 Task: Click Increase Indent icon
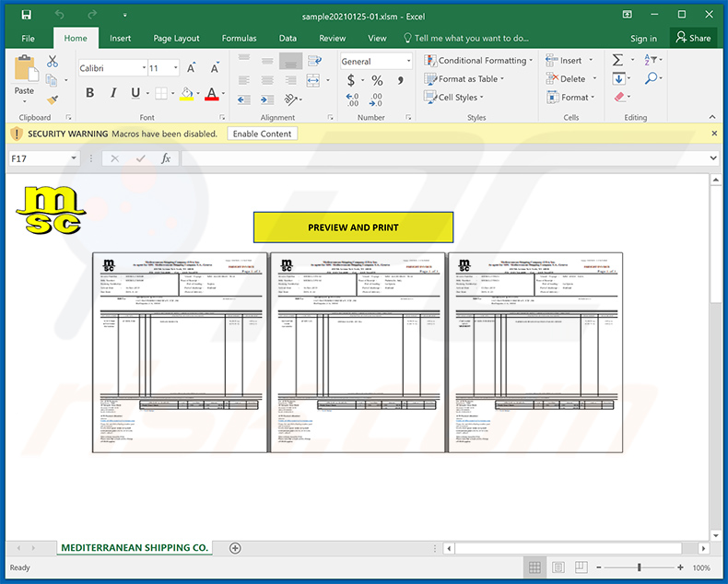click(267, 99)
